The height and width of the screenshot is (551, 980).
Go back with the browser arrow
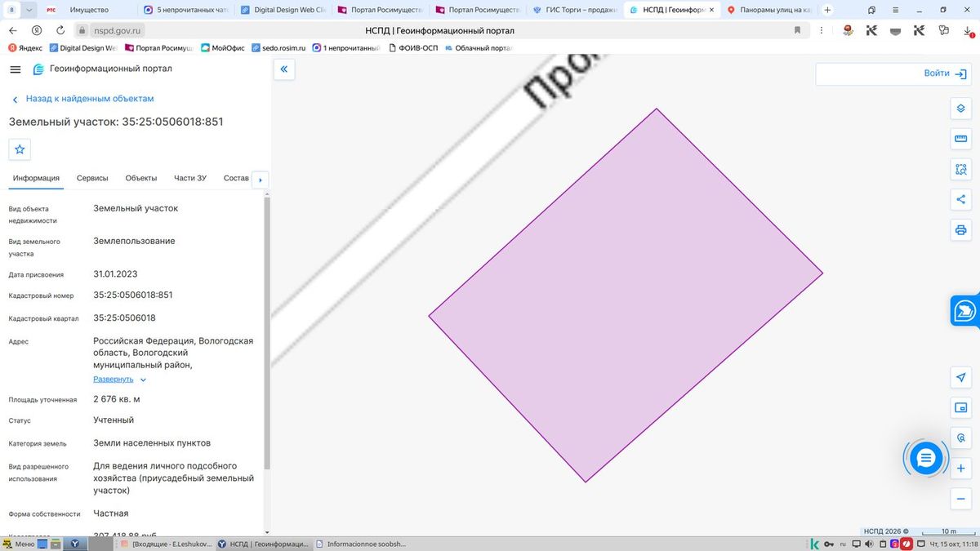(12, 30)
